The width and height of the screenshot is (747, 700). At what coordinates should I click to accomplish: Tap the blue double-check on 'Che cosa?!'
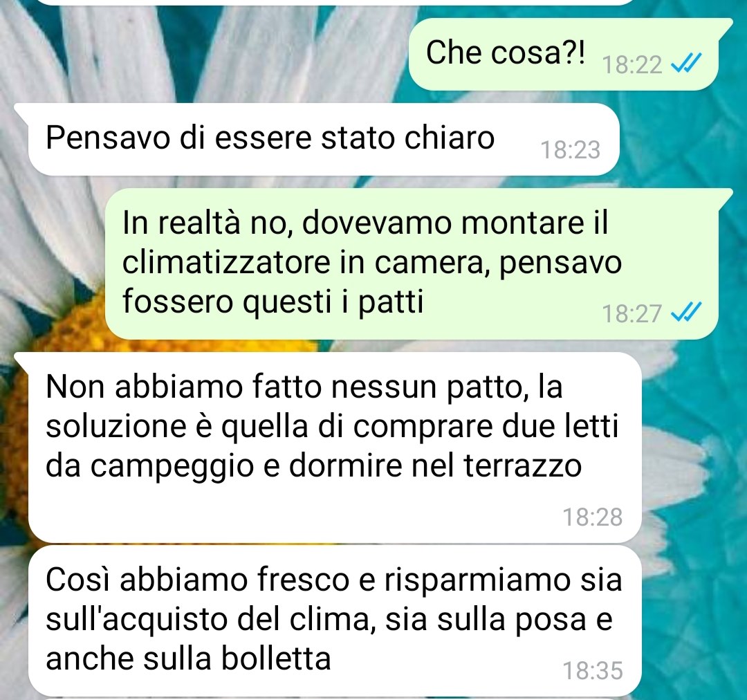click(685, 63)
